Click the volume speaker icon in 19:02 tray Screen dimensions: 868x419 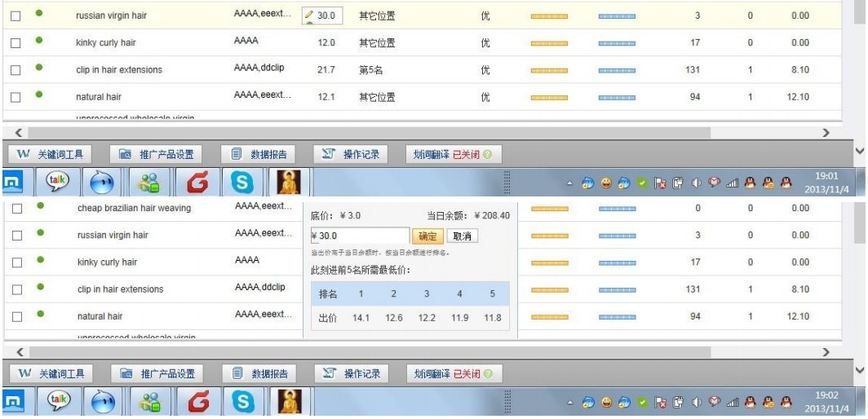point(697,403)
